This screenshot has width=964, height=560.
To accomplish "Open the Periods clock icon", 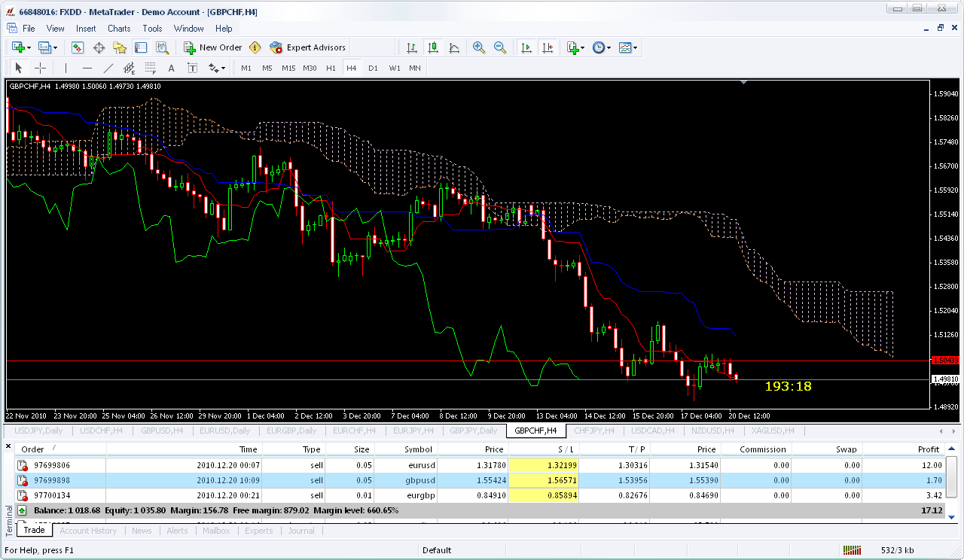I will pyautogui.click(x=598, y=47).
